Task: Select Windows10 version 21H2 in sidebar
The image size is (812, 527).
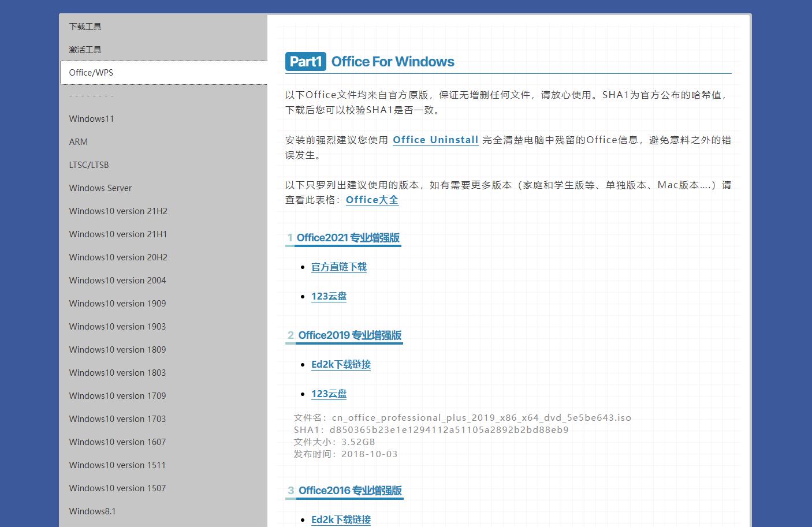Action: (118, 211)
